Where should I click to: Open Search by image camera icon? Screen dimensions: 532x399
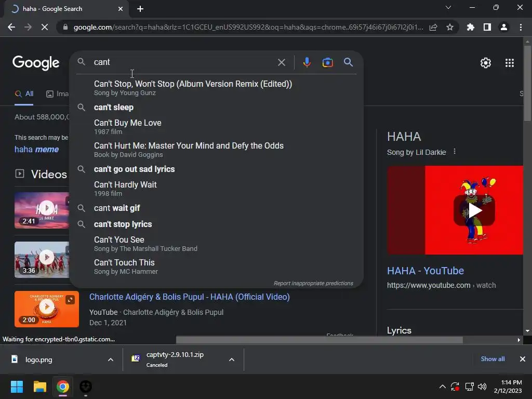click(x=327, y=62)
